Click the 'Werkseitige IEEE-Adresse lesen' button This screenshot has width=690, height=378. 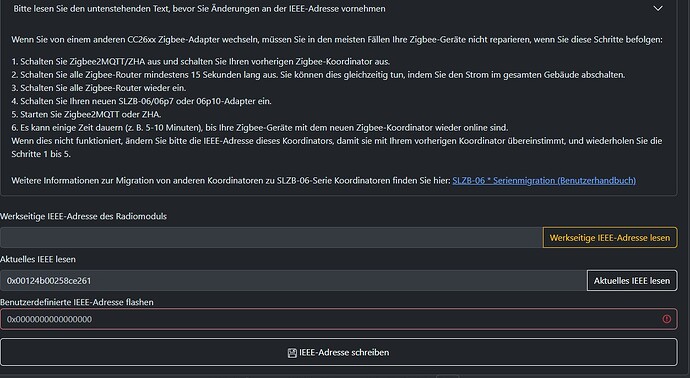pos(610,238)
